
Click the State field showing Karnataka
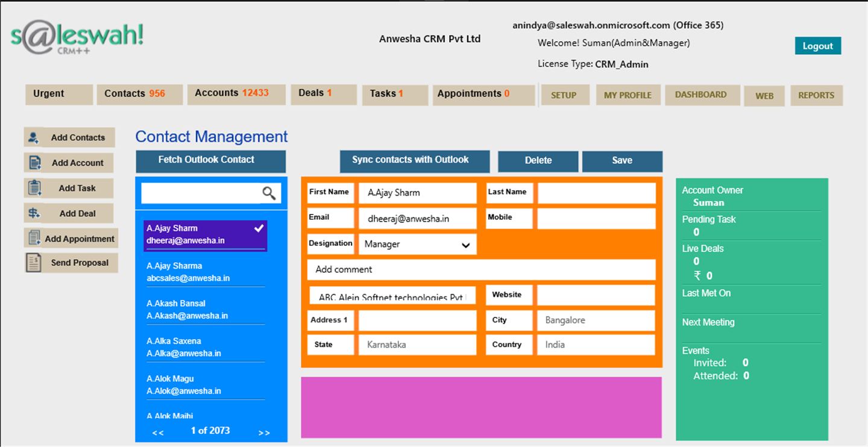point(418,345)
